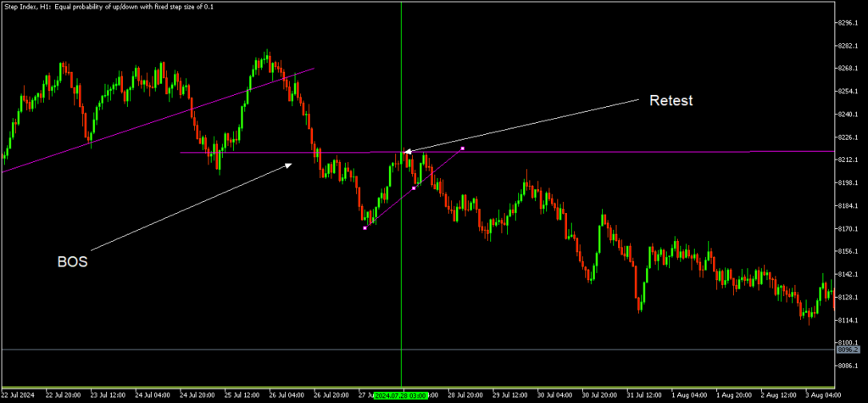The width and height of the screenshot is (868, 403).
Task: Select the upper anchor point on the horizontal level
Action: pos(462,148)
